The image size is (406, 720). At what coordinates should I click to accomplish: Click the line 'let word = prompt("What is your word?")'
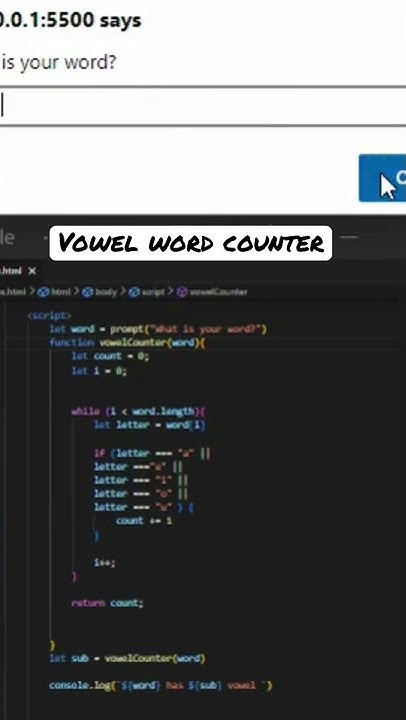point(158,329)
